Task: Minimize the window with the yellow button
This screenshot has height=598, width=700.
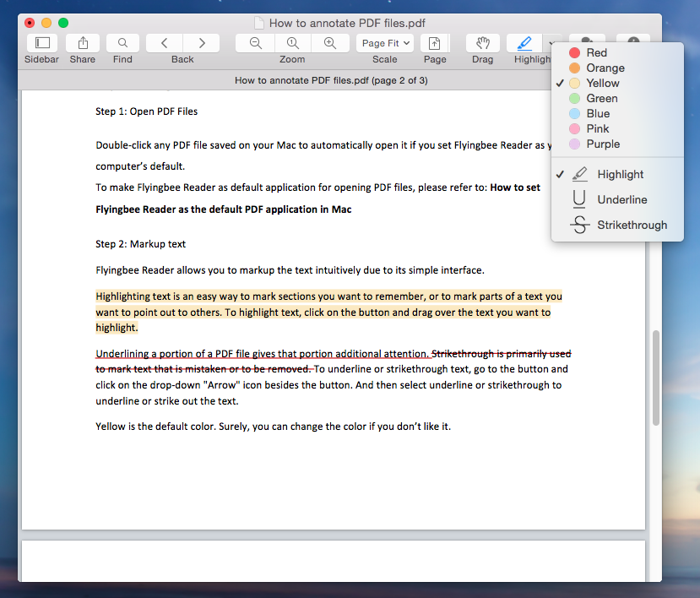Action: click(x=46, y=23)
